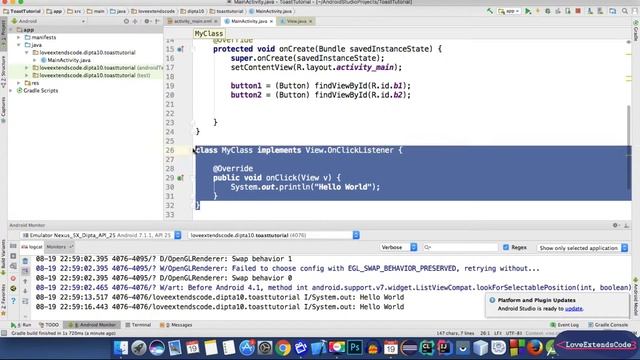Open the Messages tool window button

tap(176, 325)
